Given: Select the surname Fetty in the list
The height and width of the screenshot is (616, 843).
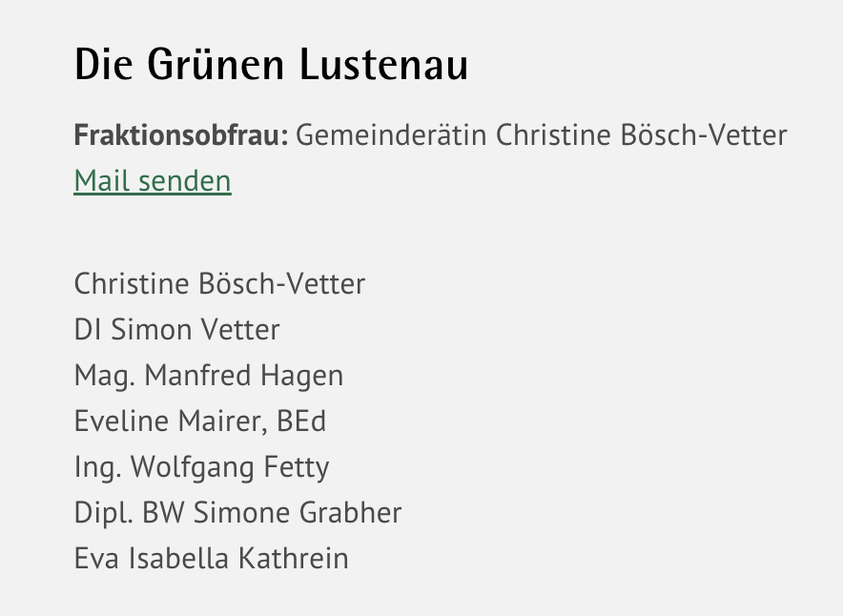Looking at the screenshot, I should [297, 466].
